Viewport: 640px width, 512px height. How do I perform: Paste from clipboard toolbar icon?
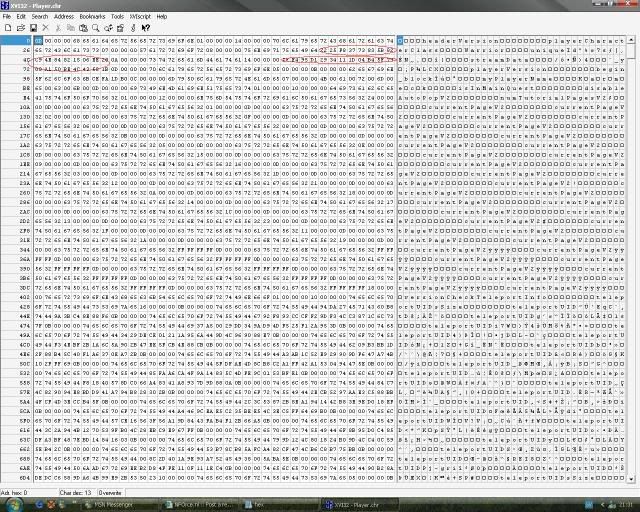click(x=83, y=28)
